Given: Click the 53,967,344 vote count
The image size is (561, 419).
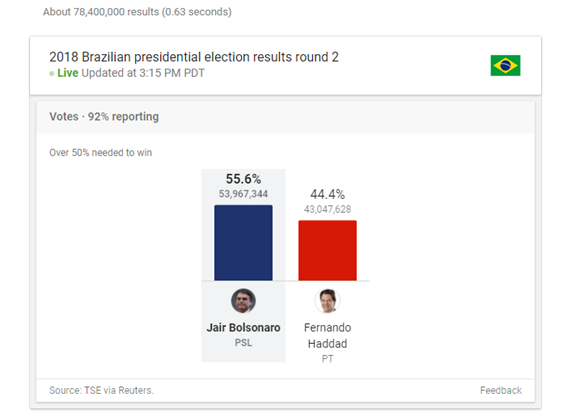Looking at the screenshot, I should tap(243, 194).
